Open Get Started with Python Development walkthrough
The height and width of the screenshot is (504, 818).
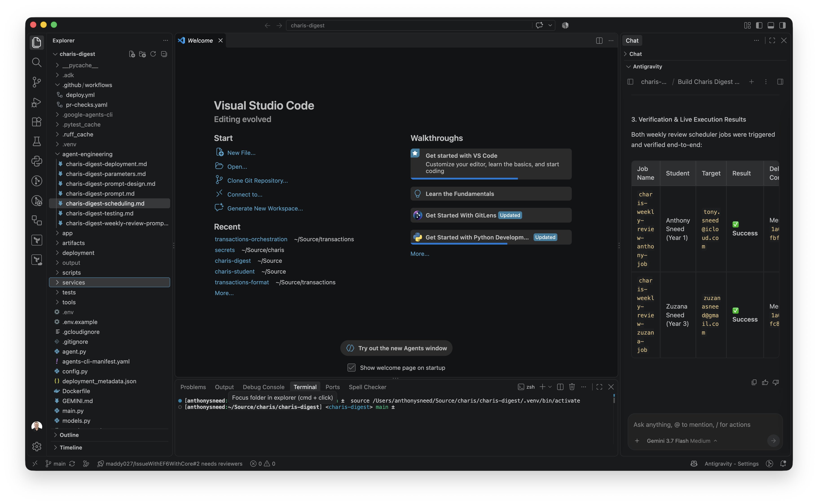click(491, 237)
